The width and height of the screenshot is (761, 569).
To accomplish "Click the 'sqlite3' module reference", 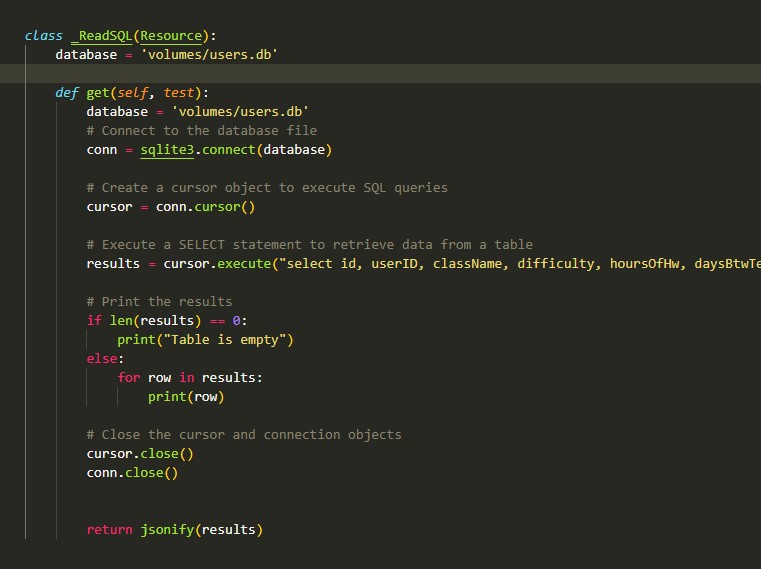I will point(167,150).
